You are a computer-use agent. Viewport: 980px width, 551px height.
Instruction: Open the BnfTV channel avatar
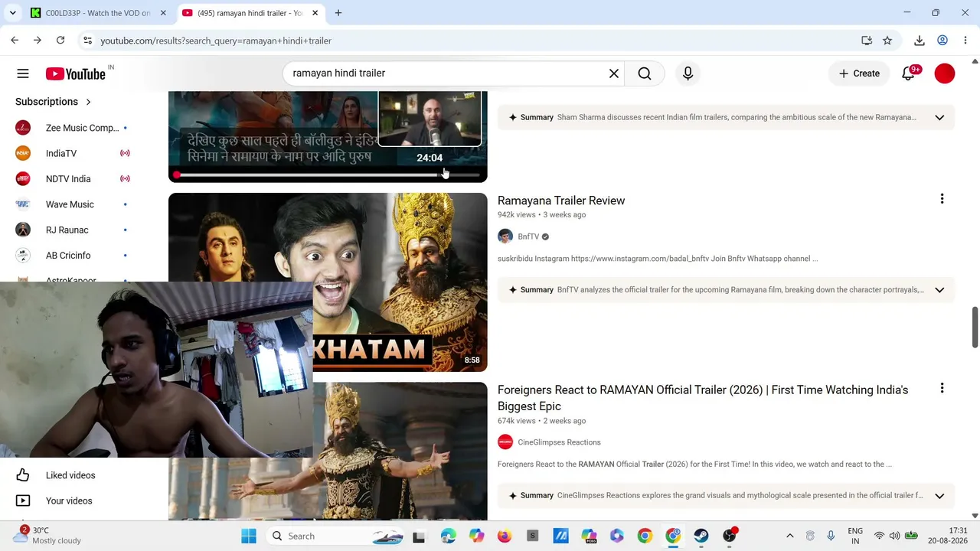click(505, 236)
